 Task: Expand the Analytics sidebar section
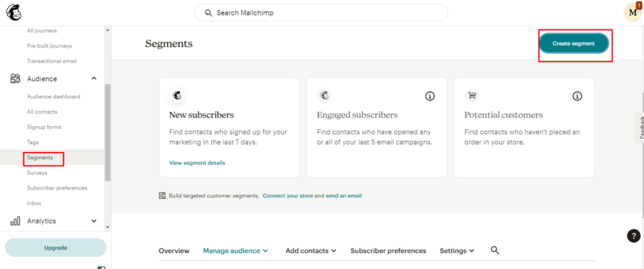[94, 221]
